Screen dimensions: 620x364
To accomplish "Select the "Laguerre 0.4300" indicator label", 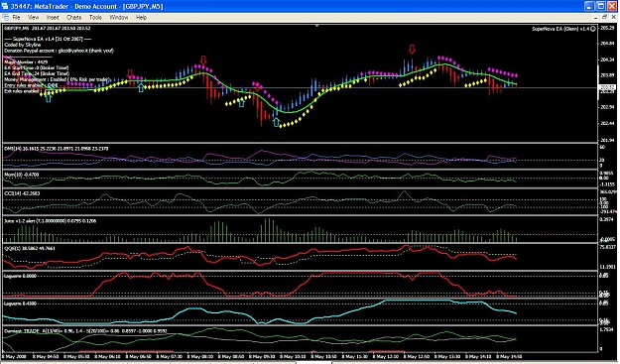I will tap(20, 303).
